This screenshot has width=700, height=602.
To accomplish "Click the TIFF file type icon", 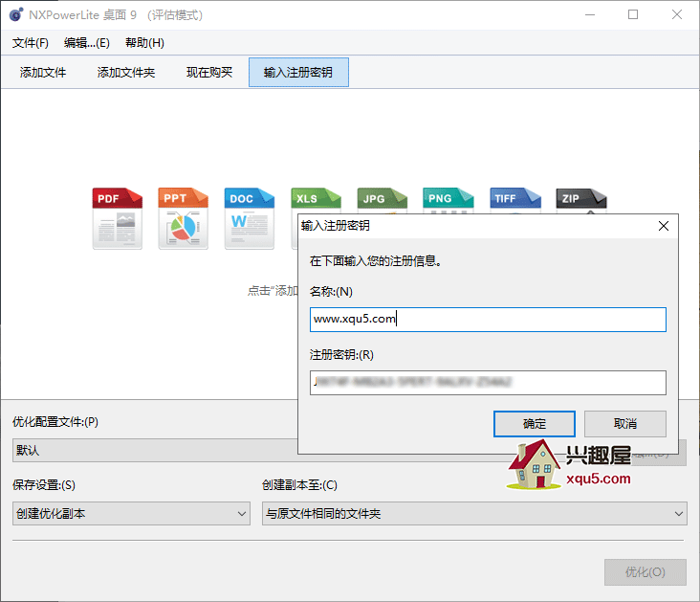I will tap(515, 200).
